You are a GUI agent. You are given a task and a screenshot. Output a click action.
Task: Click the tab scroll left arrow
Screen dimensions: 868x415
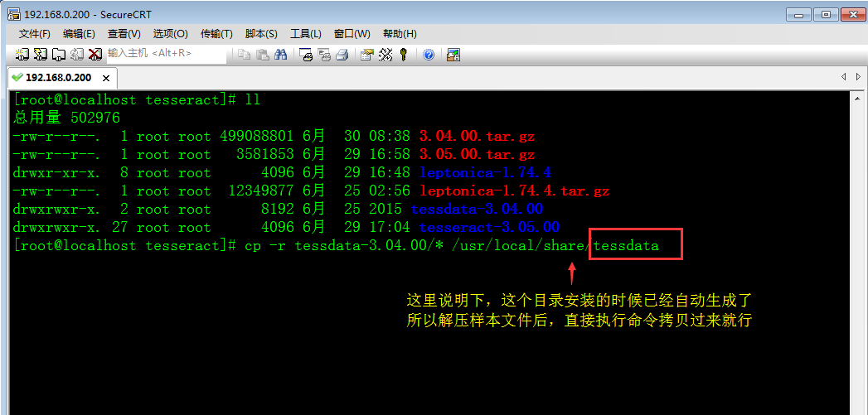click(x=844, y=77)
